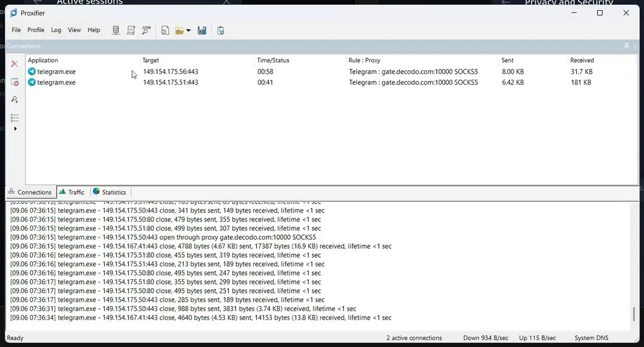This screenshot has height=347, width=644.
Task: Pin the Connections panel
Action: (x=626, y=46)
